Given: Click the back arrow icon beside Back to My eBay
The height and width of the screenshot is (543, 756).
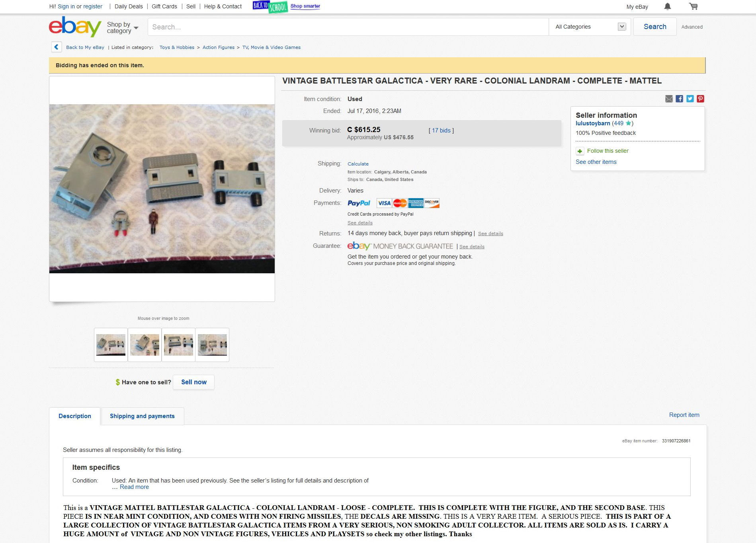Looking at the screenshot, I should [x=57, y=47].
